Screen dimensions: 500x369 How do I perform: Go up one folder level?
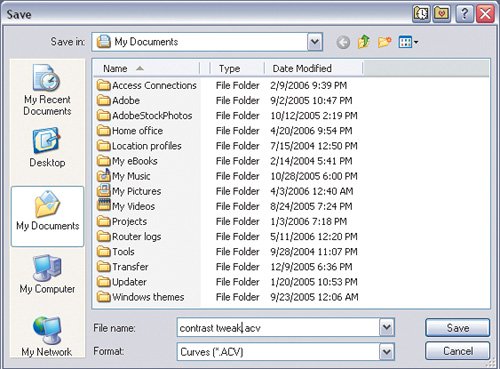pyautogui.click(x=363, y=42)
